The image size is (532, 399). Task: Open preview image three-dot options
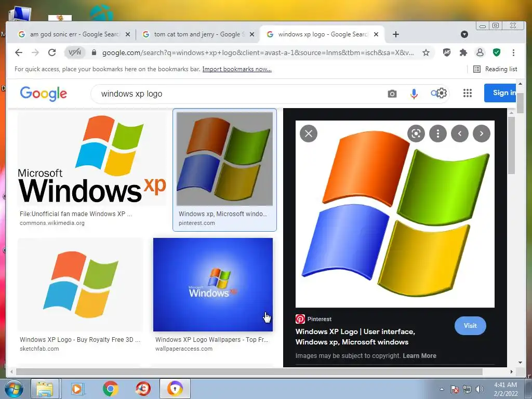(437, 134)
